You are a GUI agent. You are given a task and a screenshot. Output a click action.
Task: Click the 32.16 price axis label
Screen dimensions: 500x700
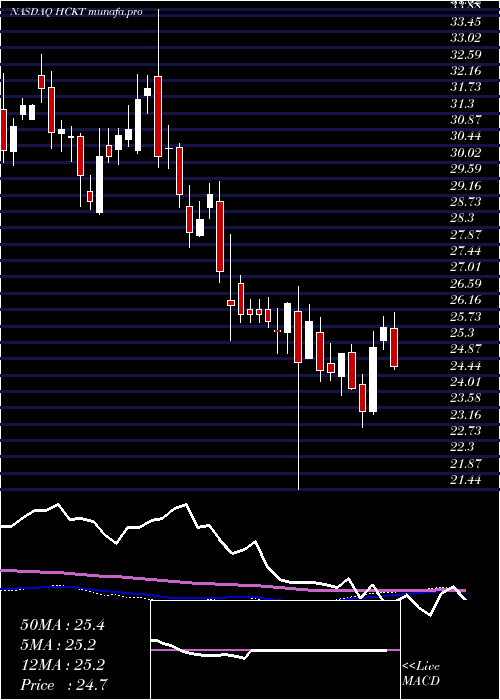click(x=466, y=71)
